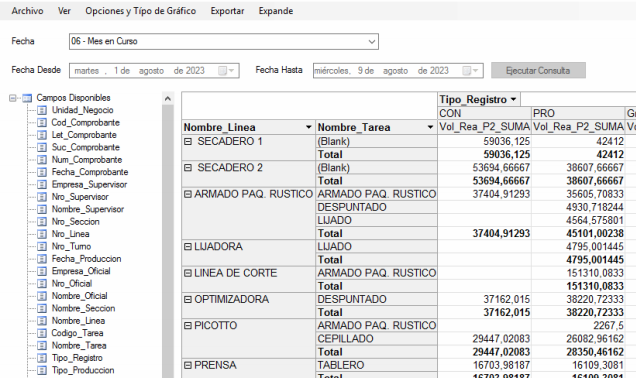636x378 pixels.
Task: Select the Unidad_Negocio tree field
Action: pyautogui.click(x=82, y=110)
